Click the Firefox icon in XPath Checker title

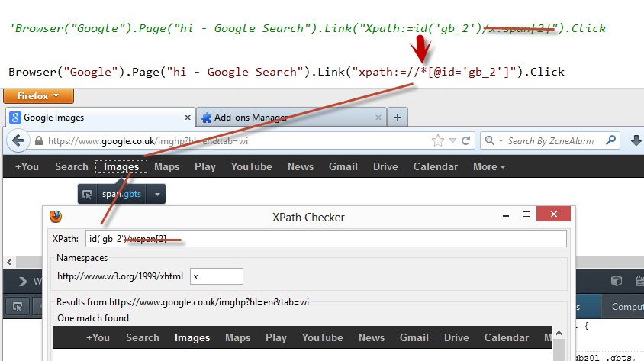pos(56,217)
